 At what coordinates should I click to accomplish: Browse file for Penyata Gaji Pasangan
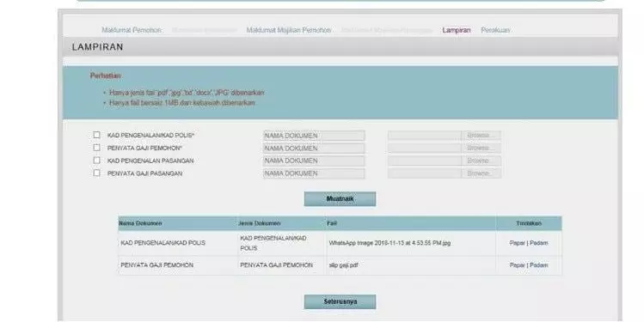click(x=481, y=173)
